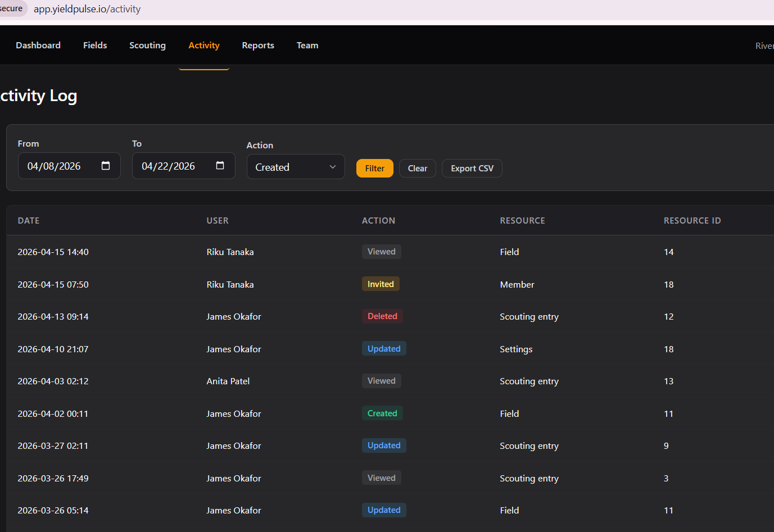The height and width of the screenshot is (532, 774).
Task: Open the Reports navigation tab
Action: pos(258,46)
